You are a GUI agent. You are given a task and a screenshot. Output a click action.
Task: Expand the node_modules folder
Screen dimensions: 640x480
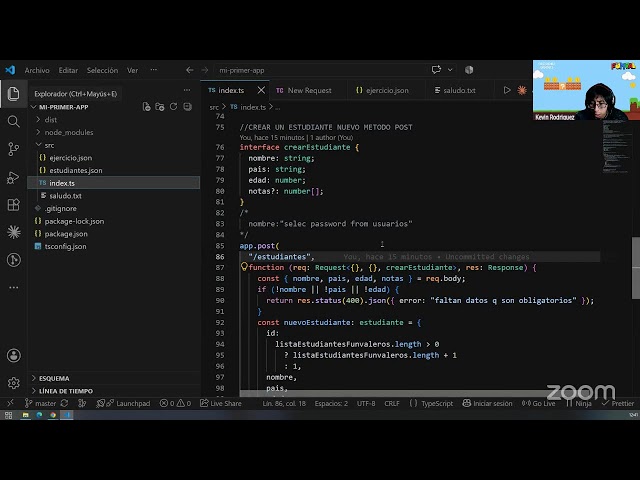pos(69,132)
